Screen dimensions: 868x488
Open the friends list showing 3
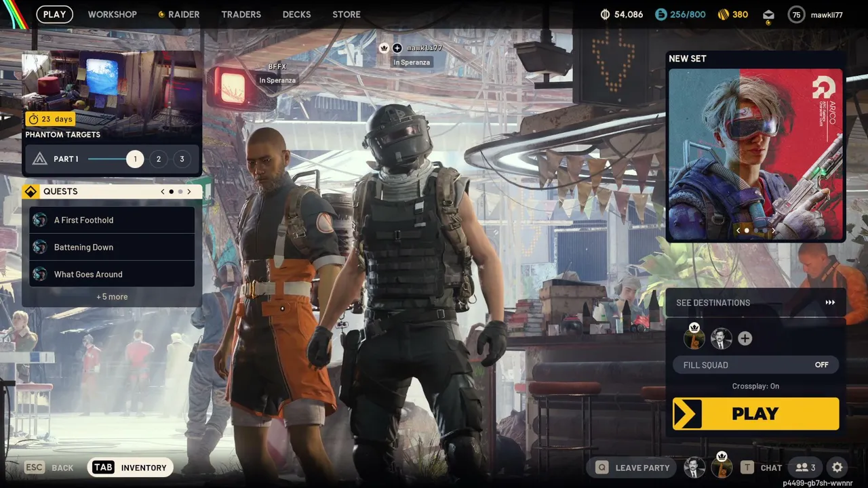pos(806,467)
